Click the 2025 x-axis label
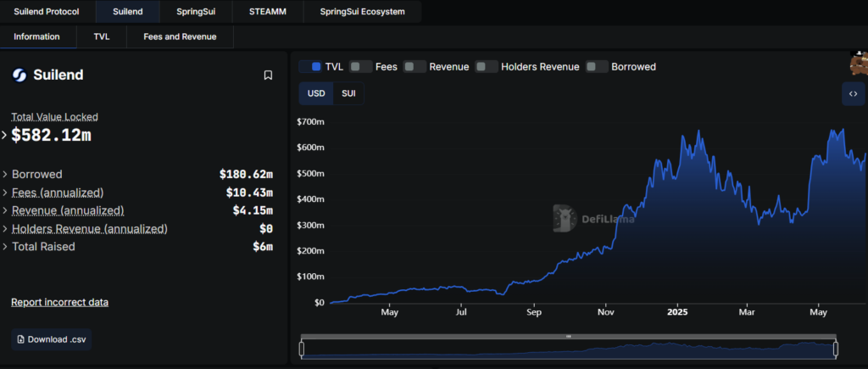Screen dimensions: 868x369 click(x=677, y=312)
